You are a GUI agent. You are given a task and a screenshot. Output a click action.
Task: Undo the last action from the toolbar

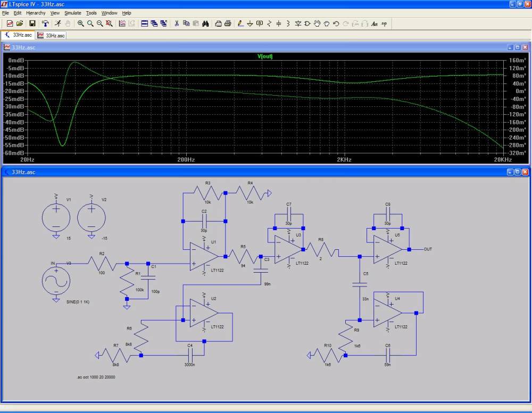tap(336, 23)
